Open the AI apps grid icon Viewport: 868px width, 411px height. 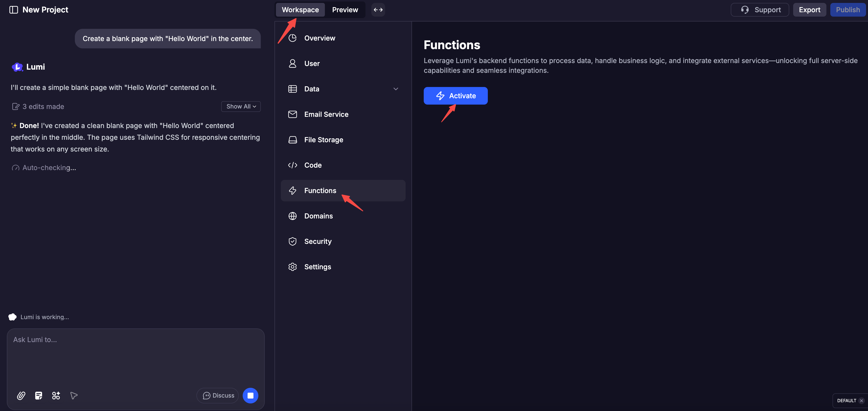coord(56,396)
